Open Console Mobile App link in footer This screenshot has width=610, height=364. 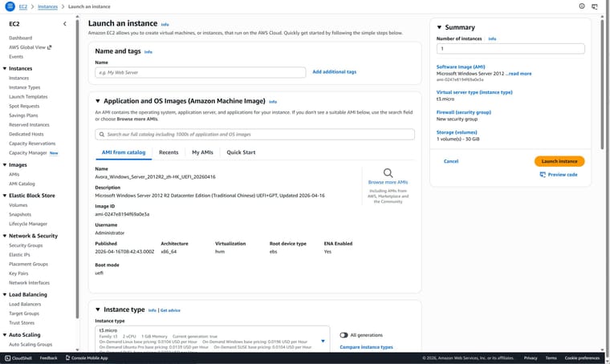pos(87,358)
